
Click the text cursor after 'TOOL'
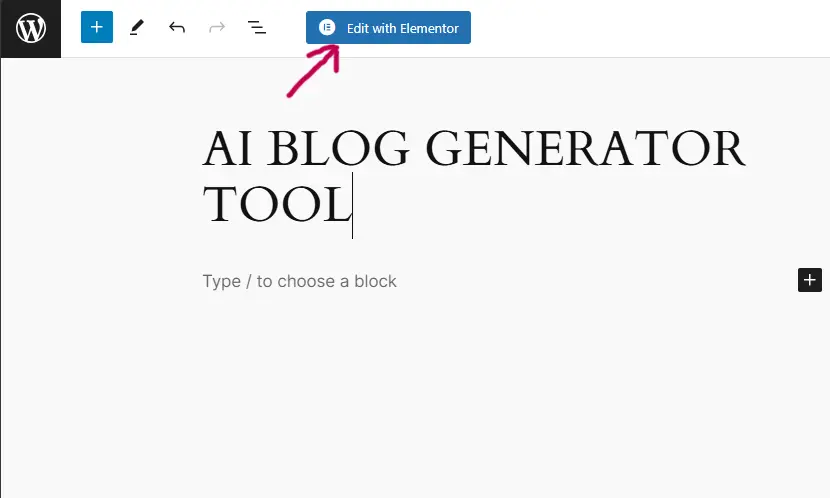click(353, 205)
